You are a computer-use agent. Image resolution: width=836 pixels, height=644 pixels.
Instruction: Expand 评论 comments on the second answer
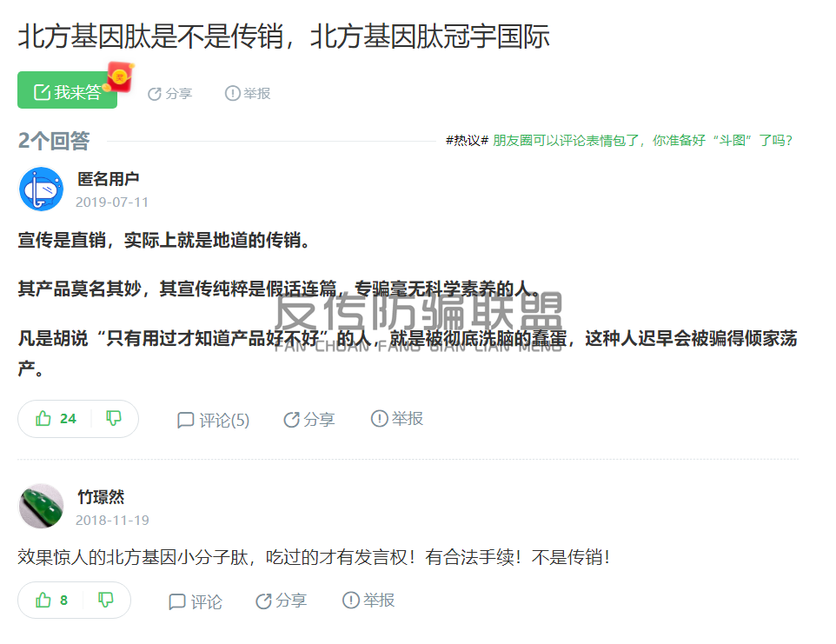[196, 602]
